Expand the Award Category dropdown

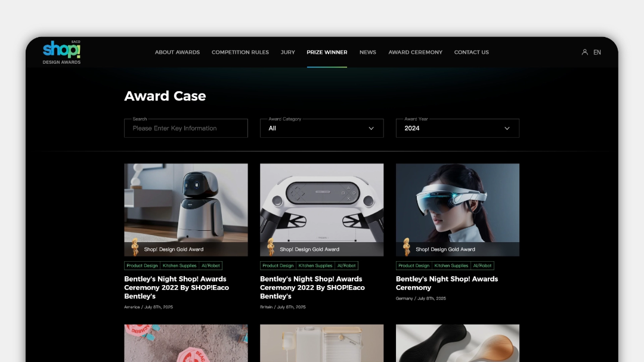(x=321, y=128)
